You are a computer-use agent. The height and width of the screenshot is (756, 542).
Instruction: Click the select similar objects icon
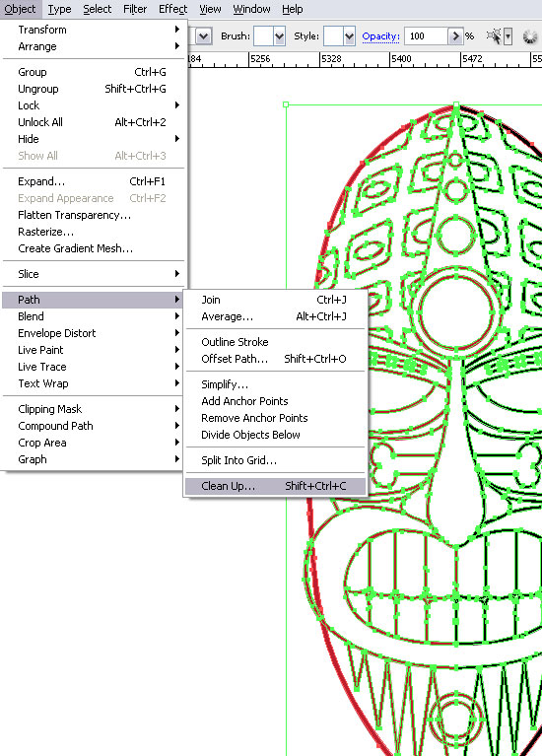494,35
